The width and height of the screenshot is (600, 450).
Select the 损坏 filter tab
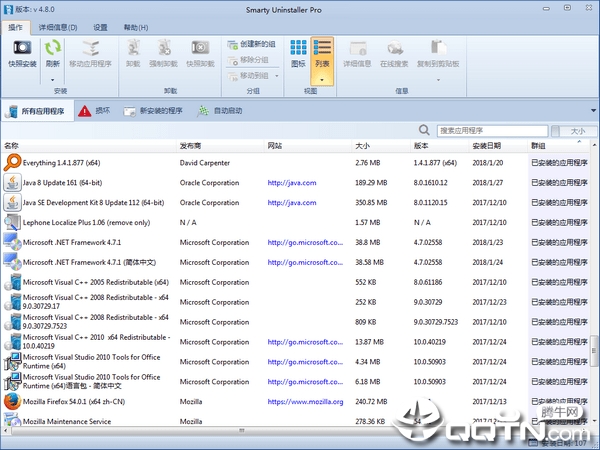pos(94,111)
